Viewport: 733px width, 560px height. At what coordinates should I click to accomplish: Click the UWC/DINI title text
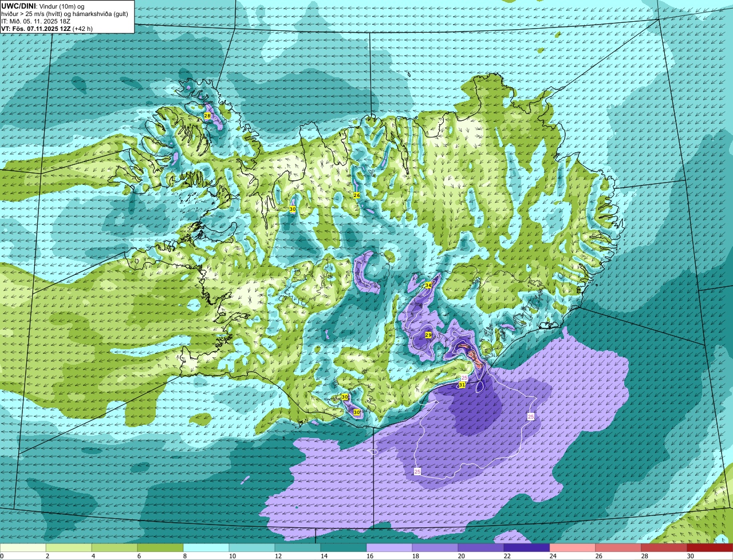18,6
